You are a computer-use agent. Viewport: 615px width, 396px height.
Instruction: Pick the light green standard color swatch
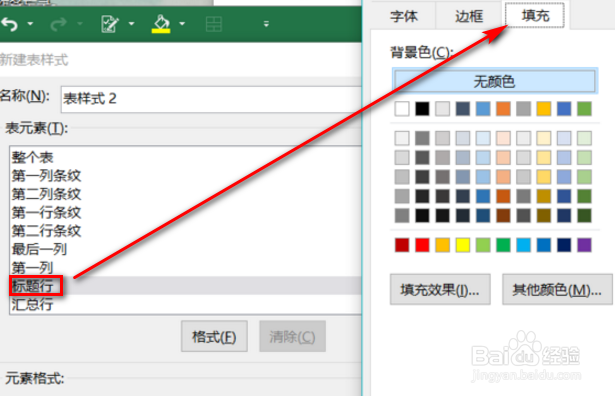point(483,245)
